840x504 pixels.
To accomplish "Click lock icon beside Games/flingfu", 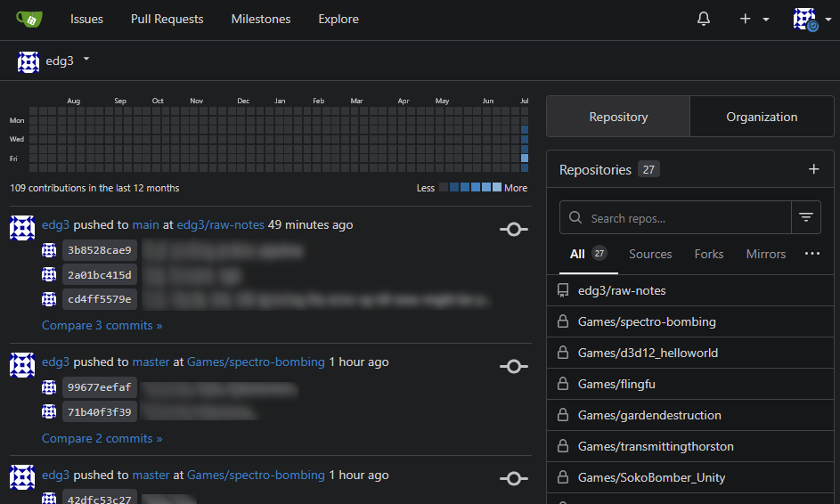I will pyautogui.click(x=562, y=384).
